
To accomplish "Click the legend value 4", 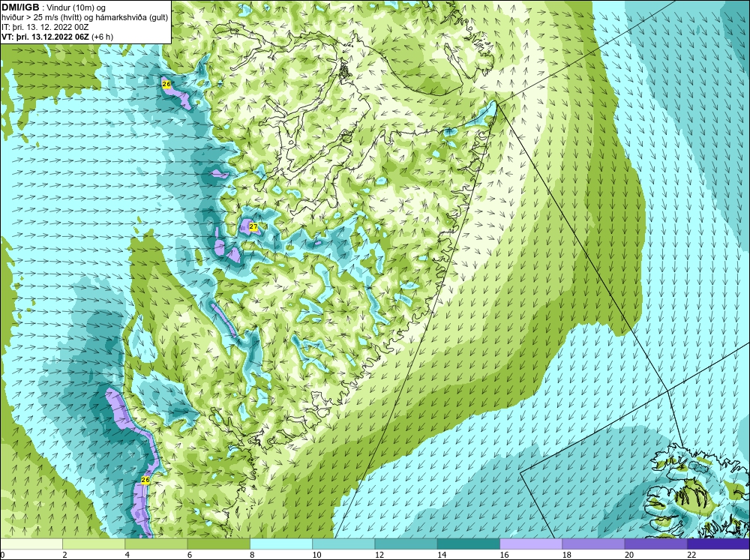I will click(x=127, y=555).
